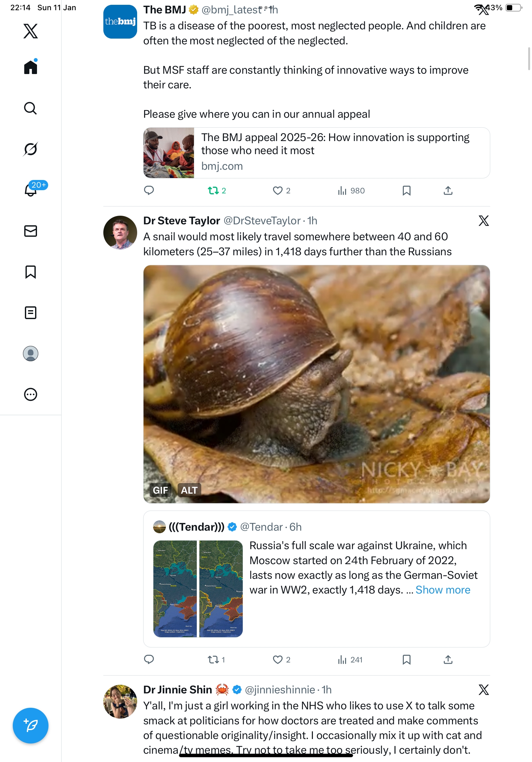Screen dimensions: 532x762
Task: Open the Home feed in sidebar
Action: click(31, 67)
